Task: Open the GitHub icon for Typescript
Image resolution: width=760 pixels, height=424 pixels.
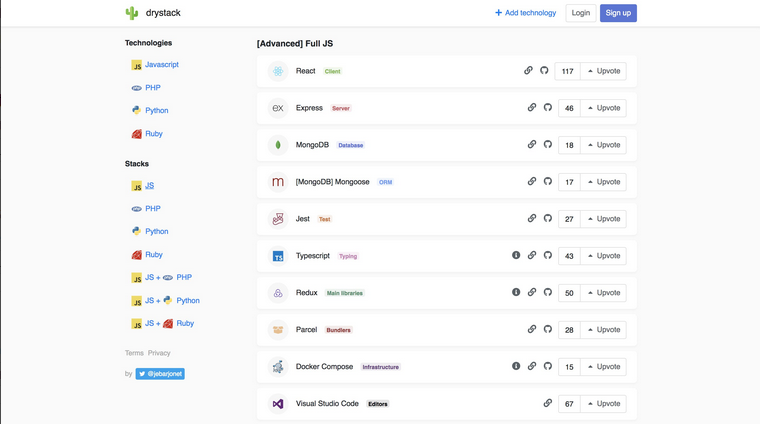Action: 548,255
